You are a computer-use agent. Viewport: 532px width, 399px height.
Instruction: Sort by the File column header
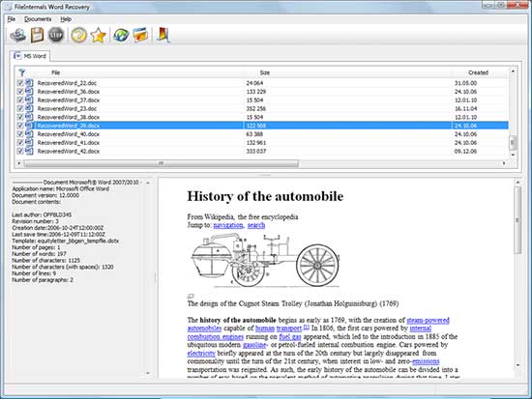(x=56, y=72)
